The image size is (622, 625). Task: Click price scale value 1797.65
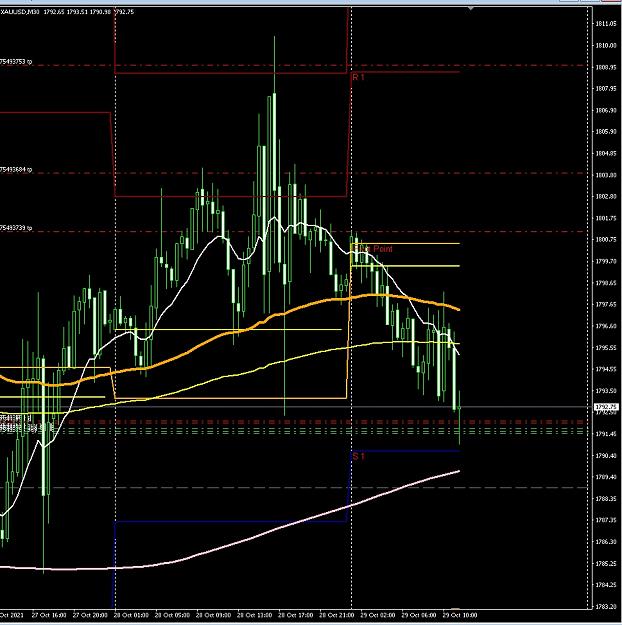[x=606, y=305]
